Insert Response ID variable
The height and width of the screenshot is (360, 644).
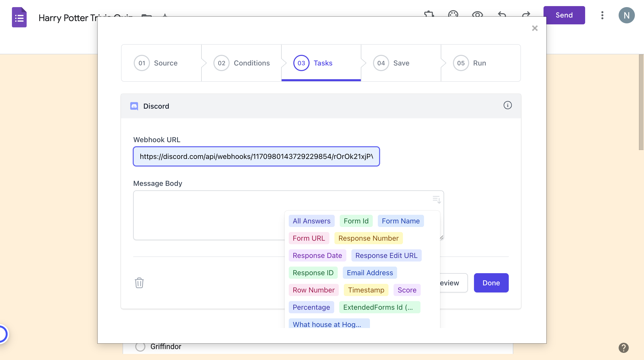[x=313, y=273]
